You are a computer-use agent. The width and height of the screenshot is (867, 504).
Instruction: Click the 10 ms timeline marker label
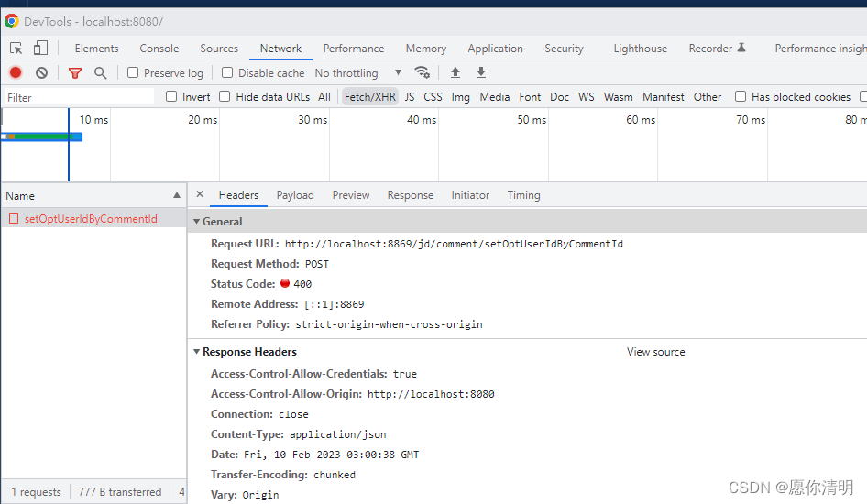94,119
